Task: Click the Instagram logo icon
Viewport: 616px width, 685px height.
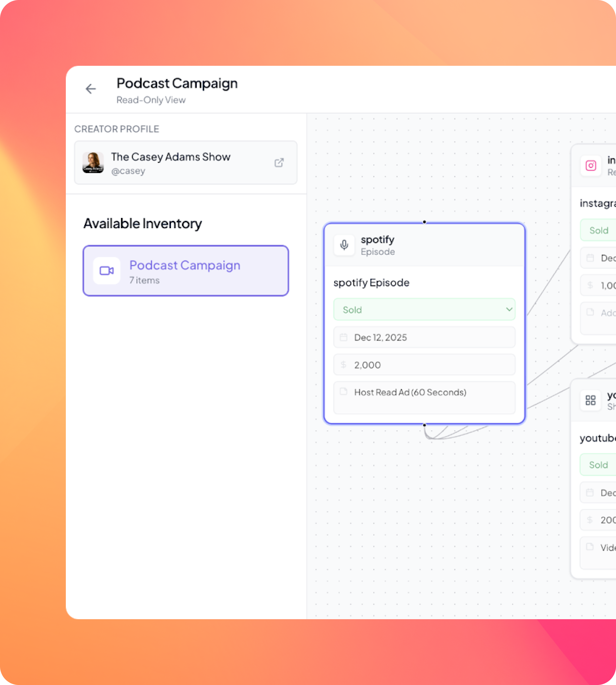Action: (x=591, y=165)
